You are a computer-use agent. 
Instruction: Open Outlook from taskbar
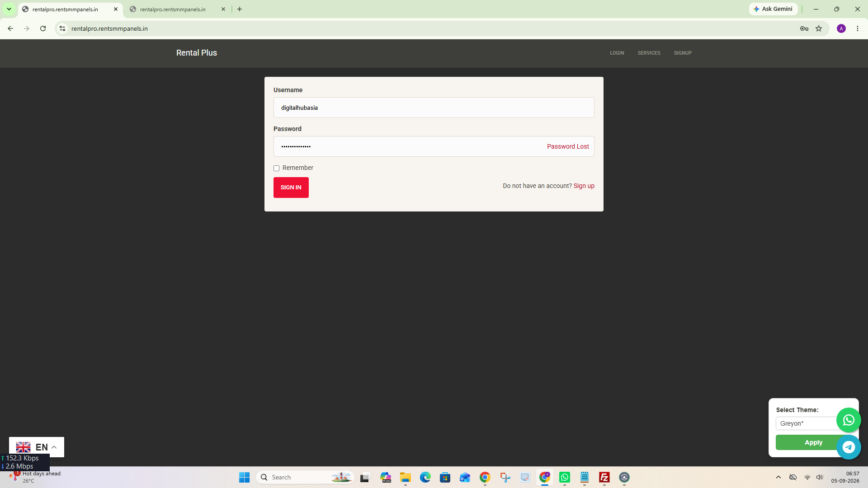point(465,477)
